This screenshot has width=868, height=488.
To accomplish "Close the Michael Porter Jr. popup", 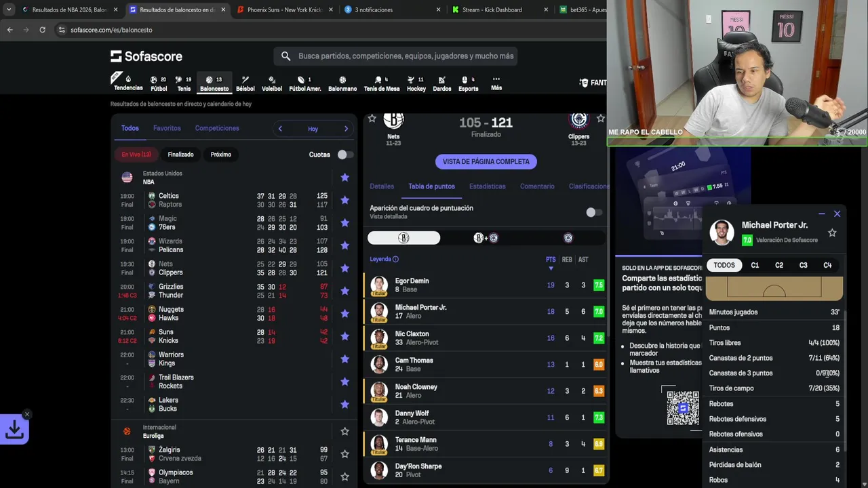I will tap(837, 213).
